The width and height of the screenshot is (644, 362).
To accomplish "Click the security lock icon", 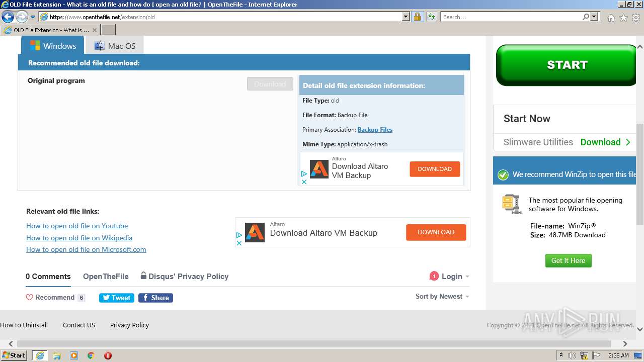I will [417, 17].
